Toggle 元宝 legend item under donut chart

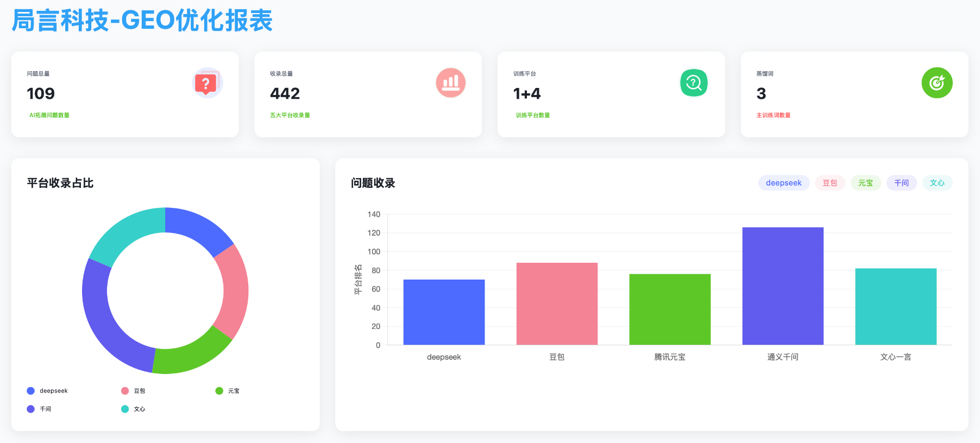(227, 391)
